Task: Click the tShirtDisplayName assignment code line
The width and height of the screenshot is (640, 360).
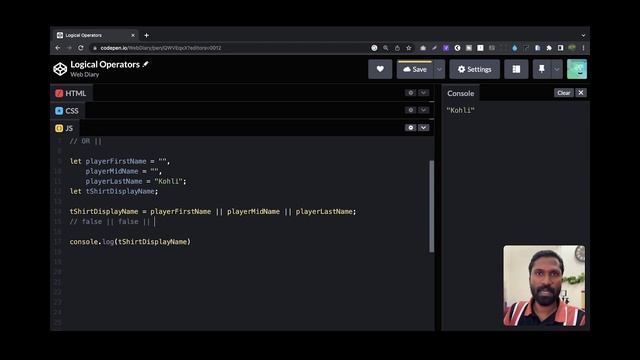Action: click(213, 211)
